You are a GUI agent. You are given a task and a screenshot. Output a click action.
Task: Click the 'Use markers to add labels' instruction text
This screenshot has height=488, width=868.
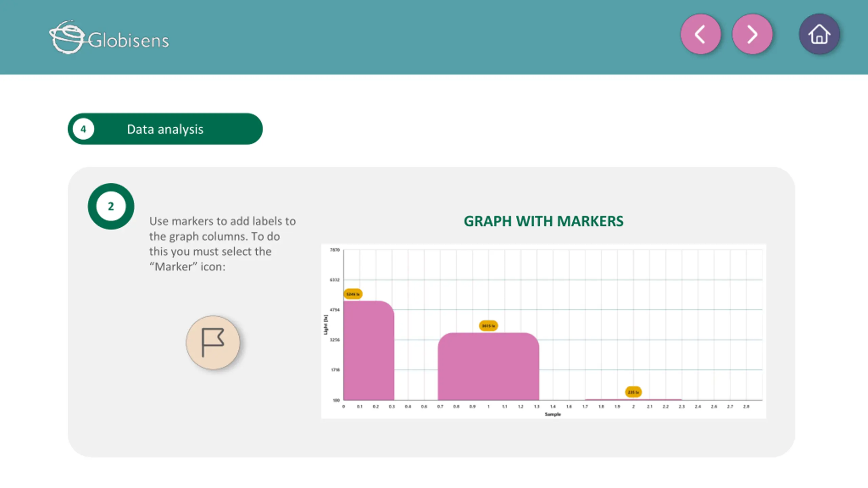pos(222,244)
